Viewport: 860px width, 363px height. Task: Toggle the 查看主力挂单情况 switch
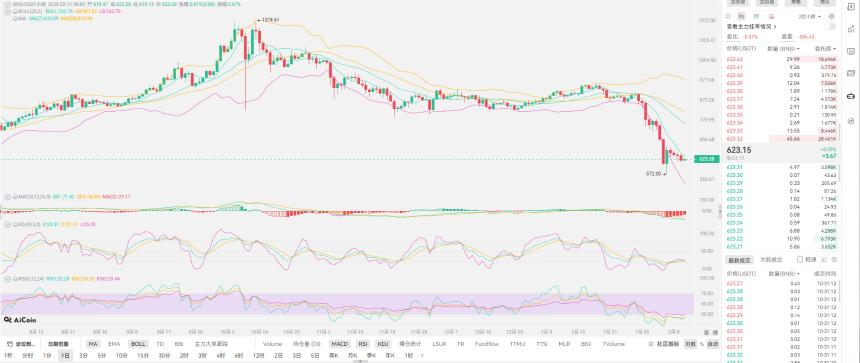click(831, 26)
